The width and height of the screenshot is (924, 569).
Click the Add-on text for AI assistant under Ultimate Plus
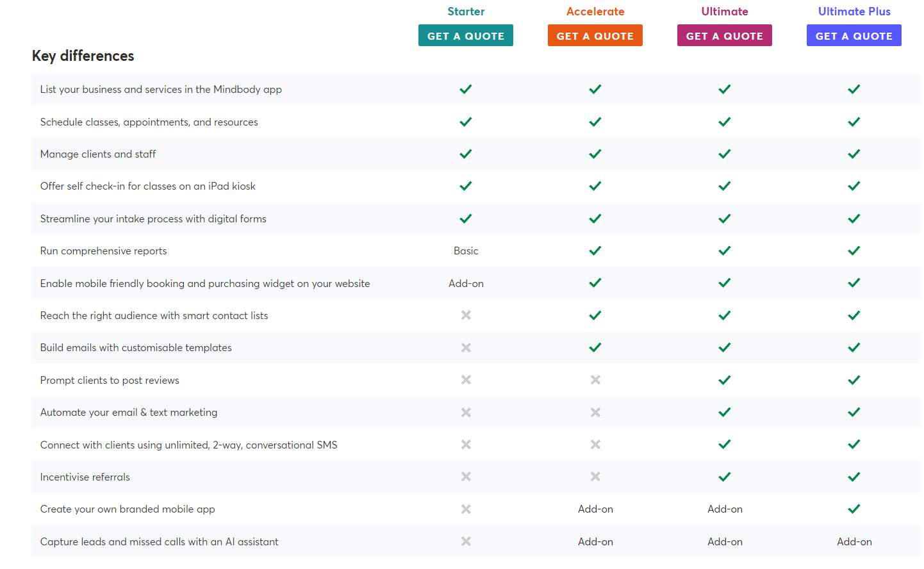(854, 541)
